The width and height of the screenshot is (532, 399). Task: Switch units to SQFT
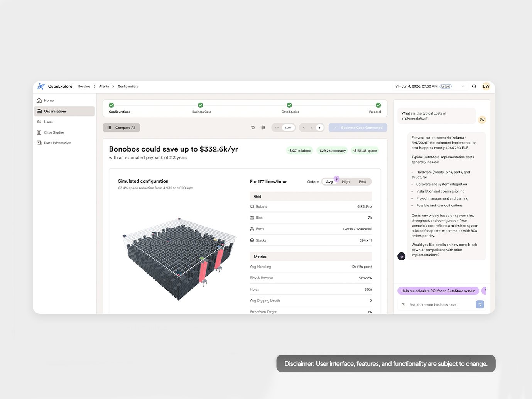[288, 128]
